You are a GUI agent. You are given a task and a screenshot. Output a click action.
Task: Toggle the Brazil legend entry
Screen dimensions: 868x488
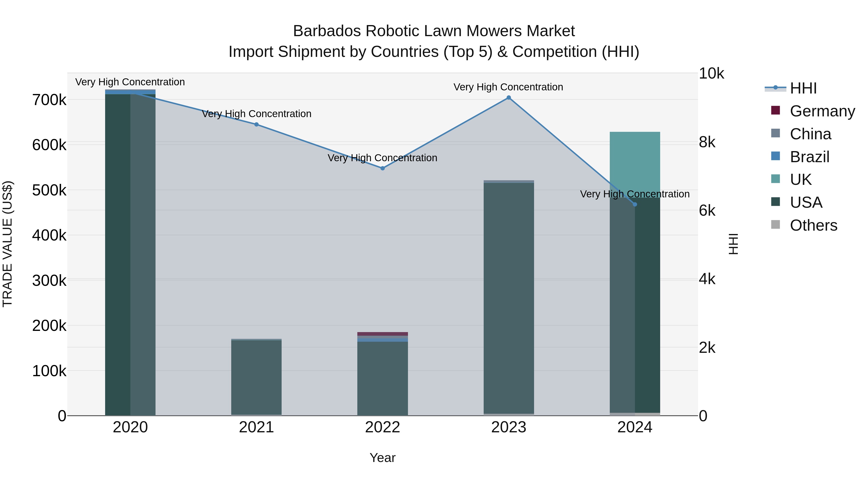pyautogui.click(x=800, y=157)
